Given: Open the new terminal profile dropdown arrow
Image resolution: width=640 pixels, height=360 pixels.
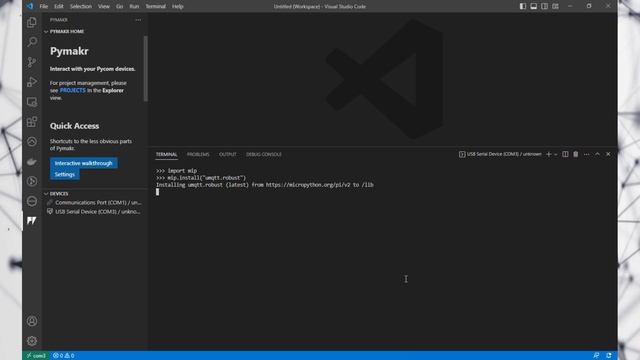Looking at the screenshot, I should pyautogui.click(x=556, y=154).
